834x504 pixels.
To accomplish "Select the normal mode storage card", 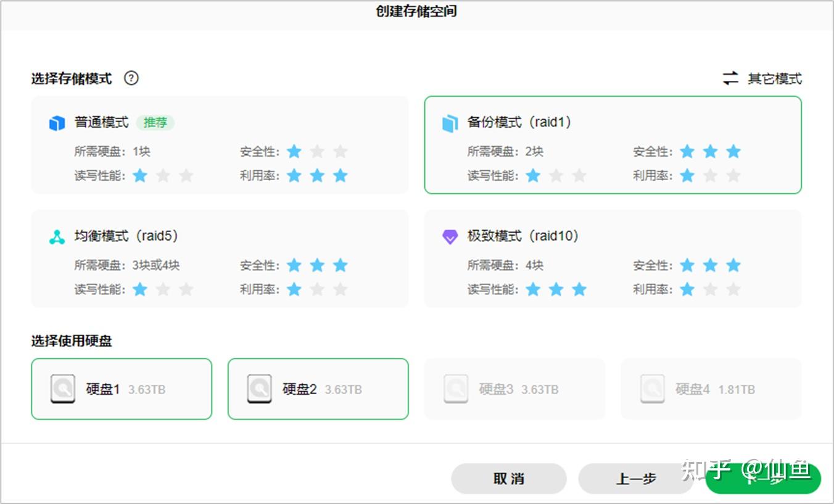I will (220, 145).
